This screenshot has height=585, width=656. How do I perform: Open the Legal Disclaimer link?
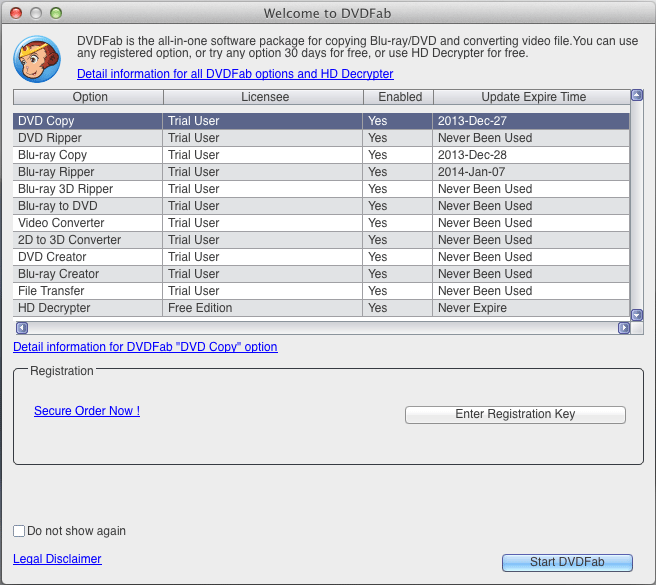click(x=57, y=559)
